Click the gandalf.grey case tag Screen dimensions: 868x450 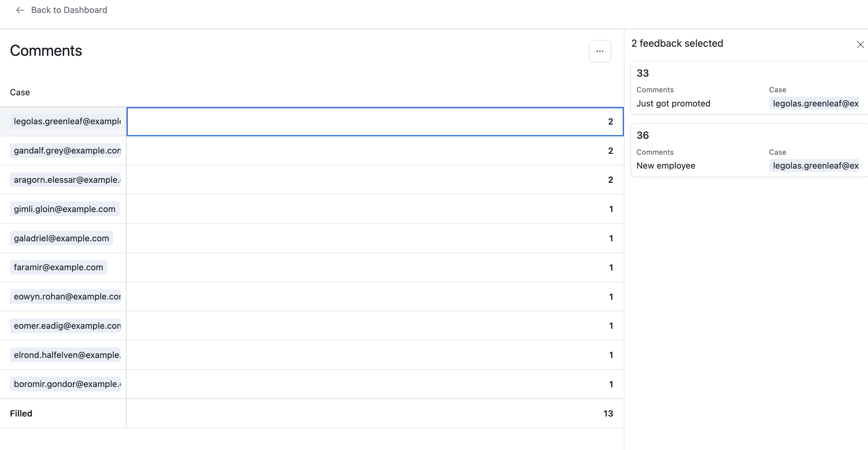[x=65, y=151]
